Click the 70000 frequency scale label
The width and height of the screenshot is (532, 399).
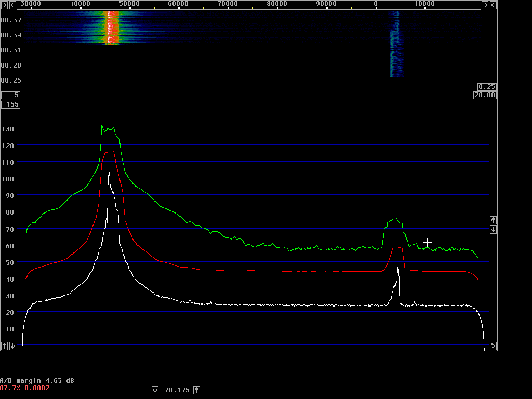[x=228, y=4]
